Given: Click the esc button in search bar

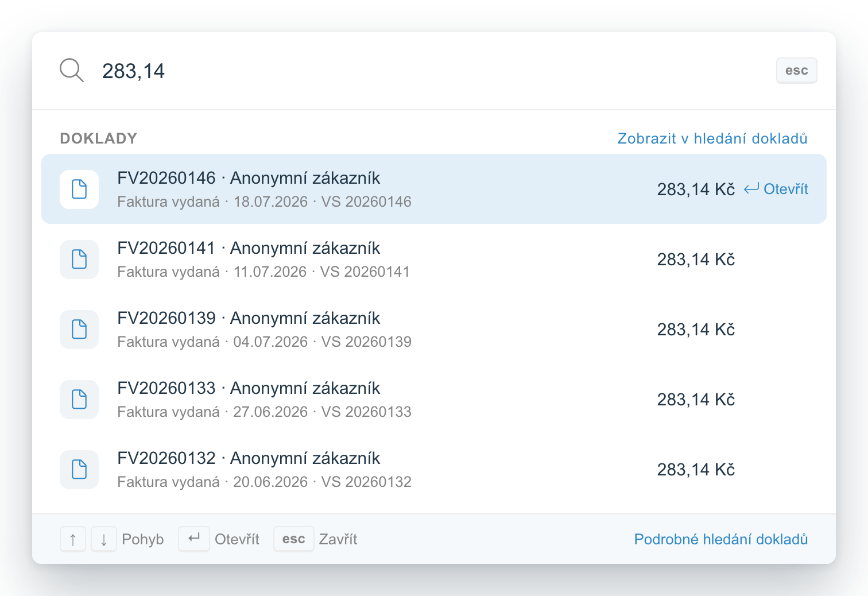Looking at the screenshot, I should (x=797, y=71).
